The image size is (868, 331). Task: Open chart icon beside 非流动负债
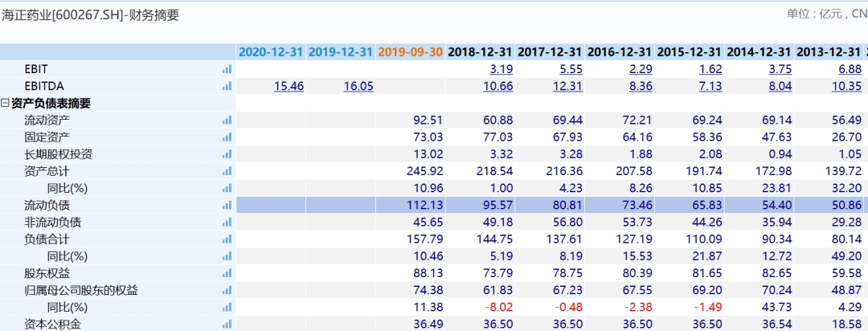tap(227, 223)
